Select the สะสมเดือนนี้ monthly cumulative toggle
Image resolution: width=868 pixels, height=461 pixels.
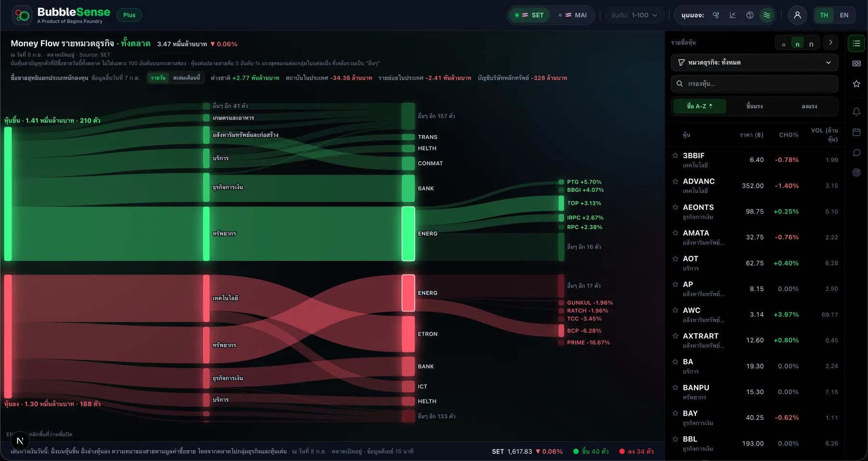[x=186, y=78]
